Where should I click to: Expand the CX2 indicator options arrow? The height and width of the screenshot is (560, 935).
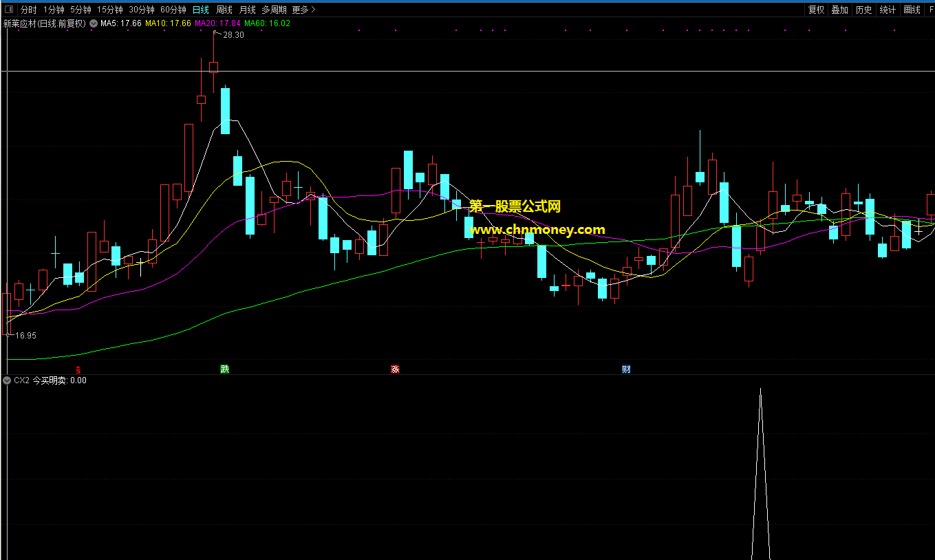[8, 380]
